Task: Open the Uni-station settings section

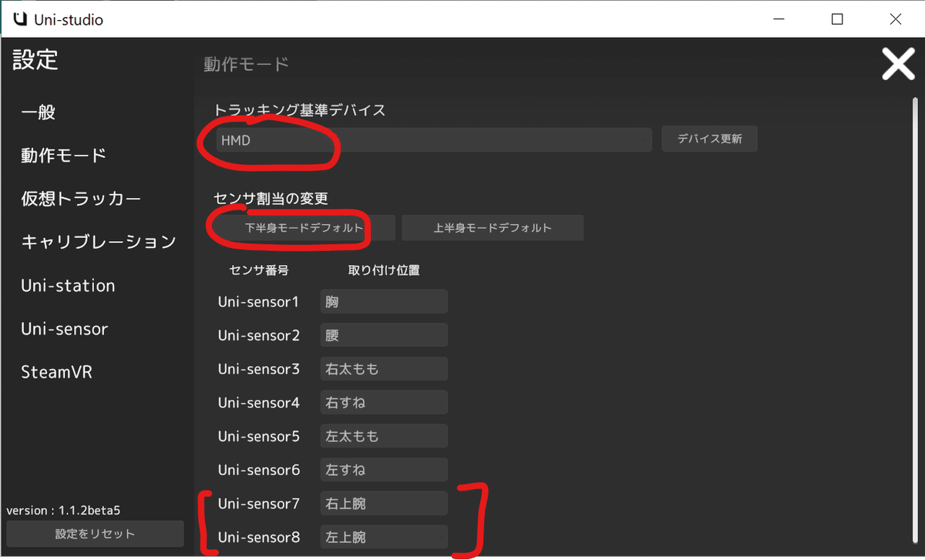Action: click(67, 285)
